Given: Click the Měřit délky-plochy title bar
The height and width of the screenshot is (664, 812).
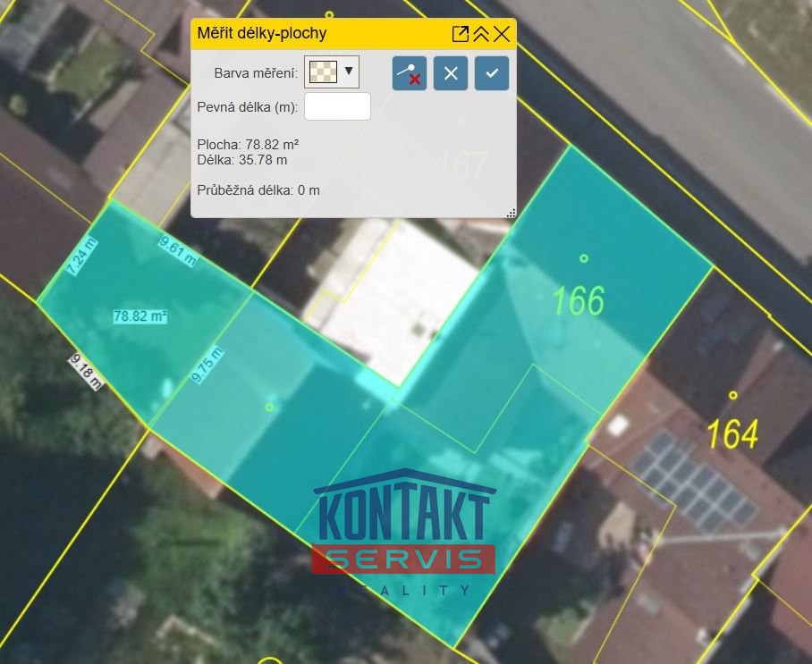Looking at the screenshot, I should 313,34.
